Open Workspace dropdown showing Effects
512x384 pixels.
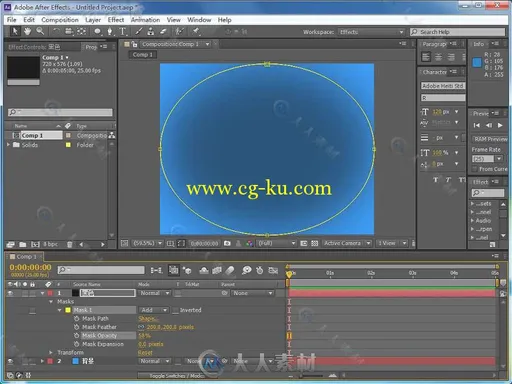[x=371, y=32]
